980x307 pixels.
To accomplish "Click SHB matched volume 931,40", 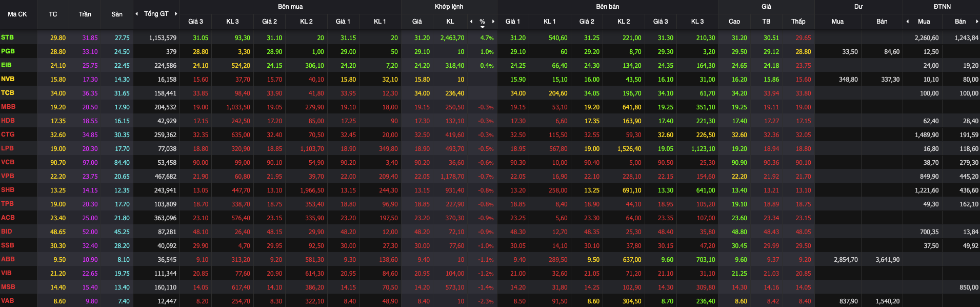I will tap(454, 190).
